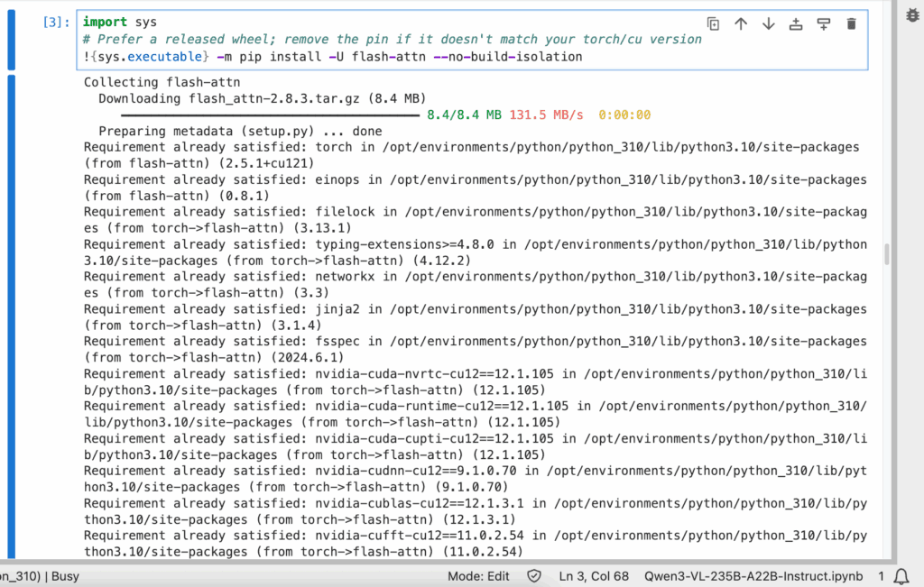Screen dimensions: 924x587
Task: Open the debugger panel via the bug icon
Action: 910,17
